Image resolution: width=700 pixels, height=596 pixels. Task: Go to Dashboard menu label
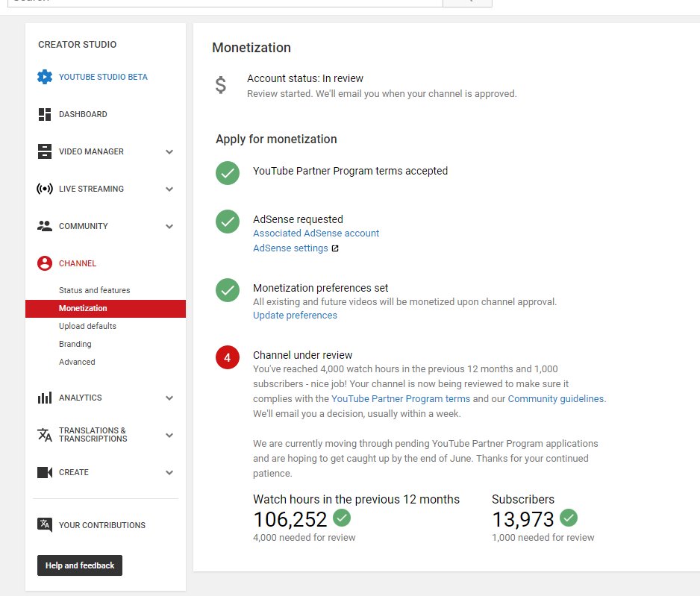(83, 114)
